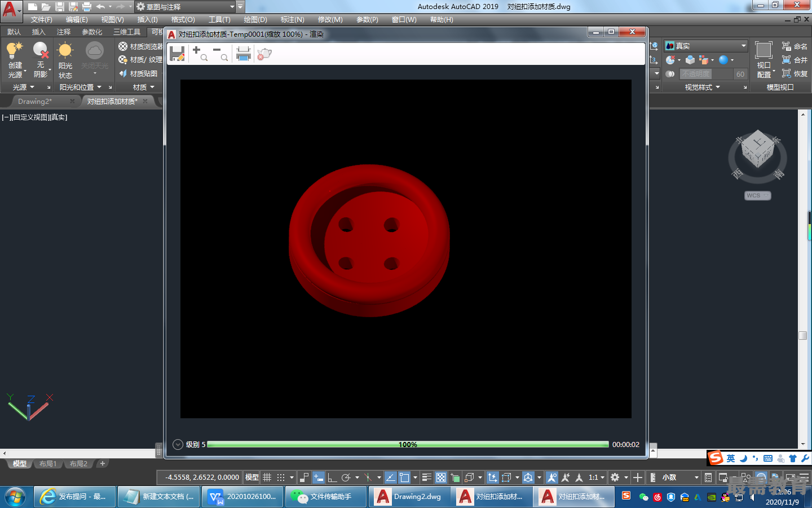812x508 pixels.
Task: Open the 视图(V) menu
Action: 112,19
